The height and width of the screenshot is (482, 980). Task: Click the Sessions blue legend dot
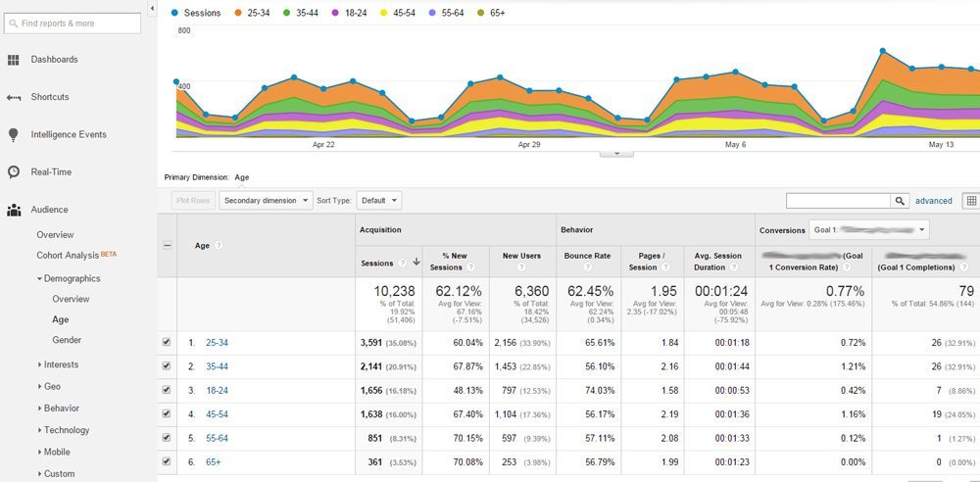[174, 13]
